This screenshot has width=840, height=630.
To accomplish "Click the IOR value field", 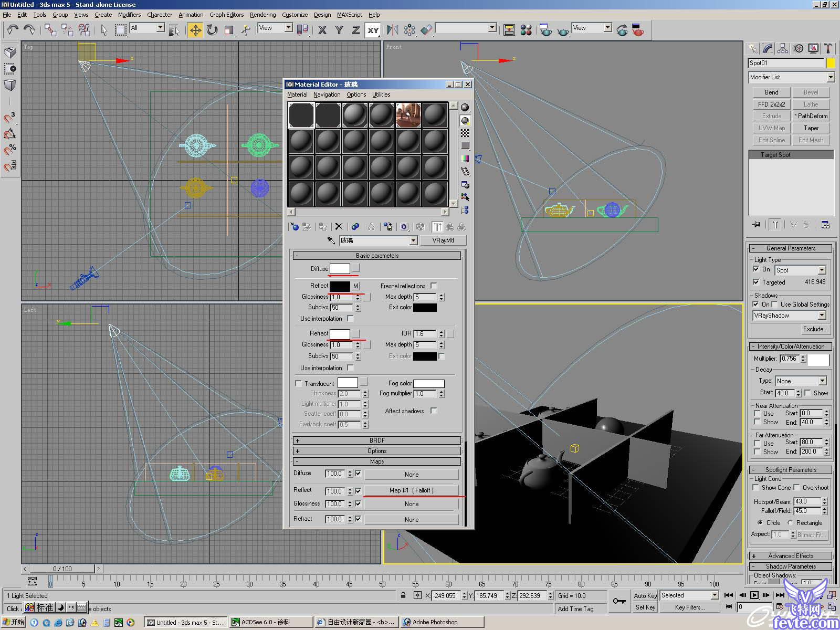I will [425, 333].
